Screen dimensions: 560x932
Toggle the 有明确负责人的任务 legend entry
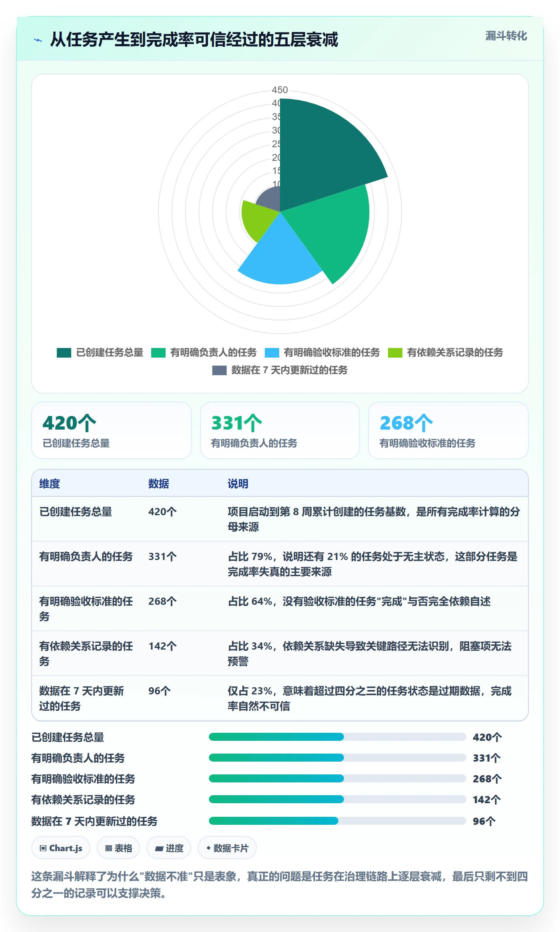204,352
